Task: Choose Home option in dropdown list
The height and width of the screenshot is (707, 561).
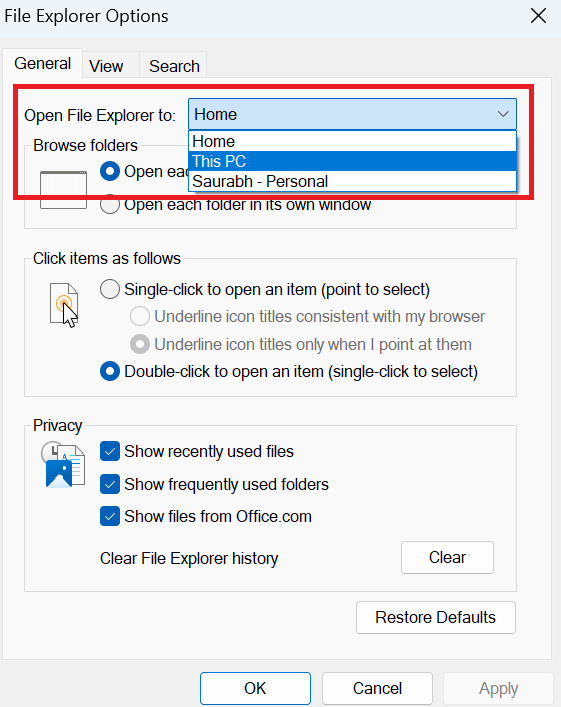Action: click(x=352, y=142)
